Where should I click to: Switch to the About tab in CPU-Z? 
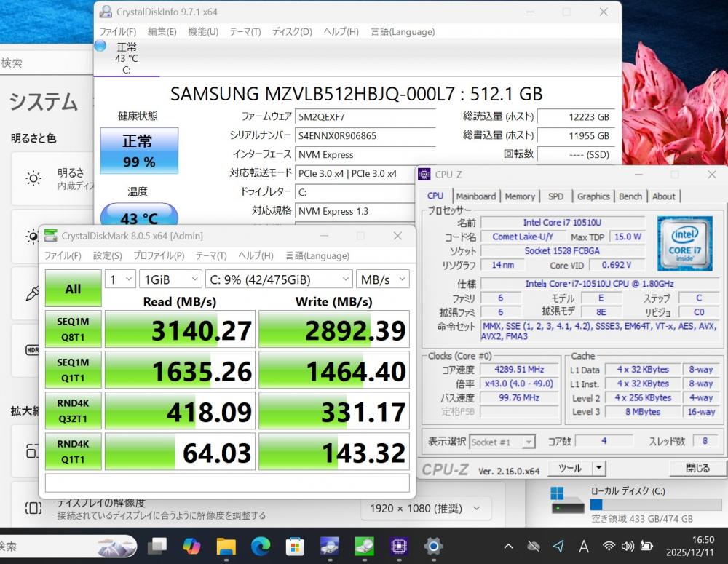pos(664,196)
